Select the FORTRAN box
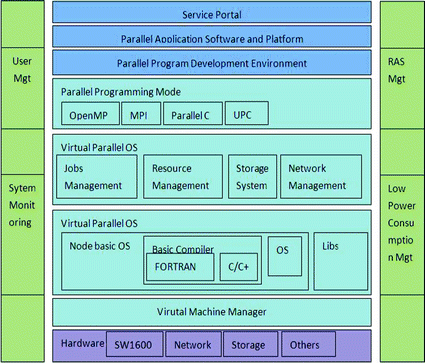 [180, 267]
